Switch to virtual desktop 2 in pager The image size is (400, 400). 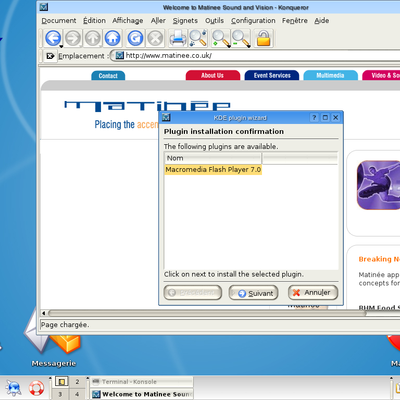point(77,382)
